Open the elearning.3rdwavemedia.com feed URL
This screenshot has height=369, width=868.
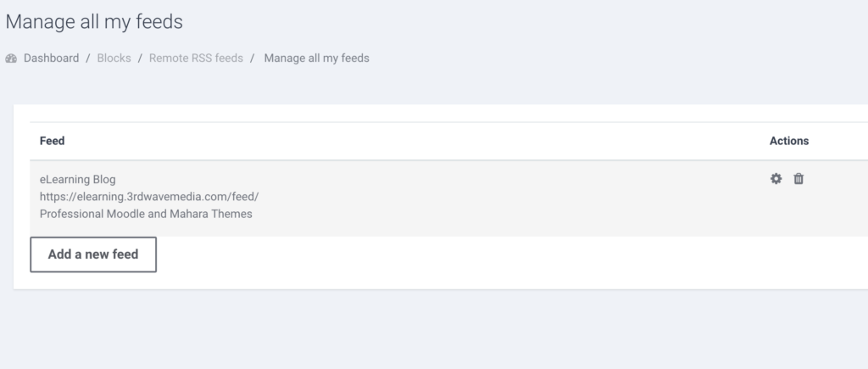tap(149, 197)
